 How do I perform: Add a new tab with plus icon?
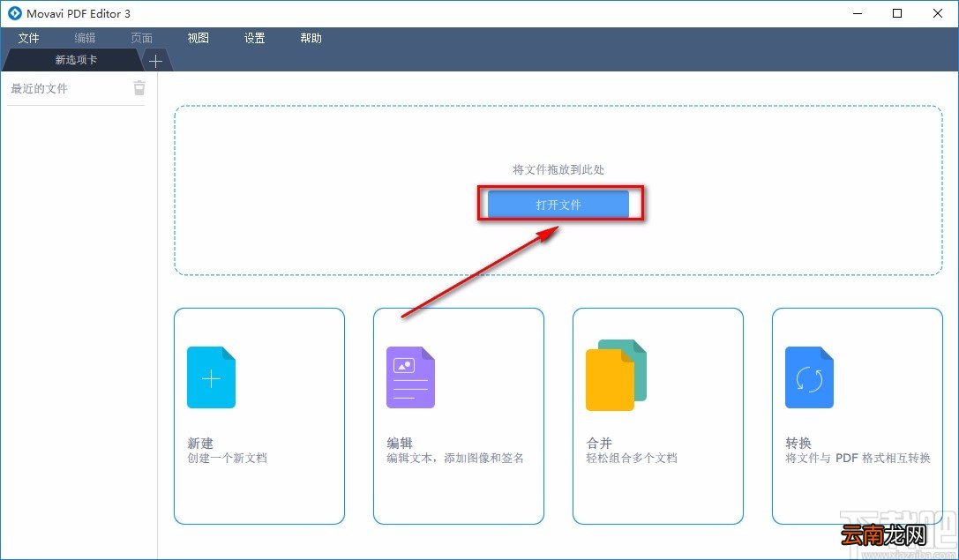tap(155, 61)
